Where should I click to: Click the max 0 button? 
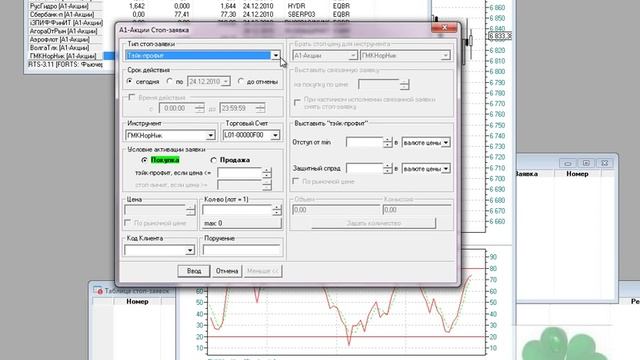(x=241, y=224)
